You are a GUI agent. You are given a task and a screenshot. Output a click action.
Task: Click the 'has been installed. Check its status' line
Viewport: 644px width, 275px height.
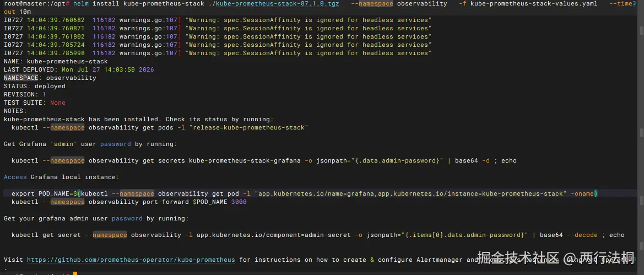coord(138,119)
